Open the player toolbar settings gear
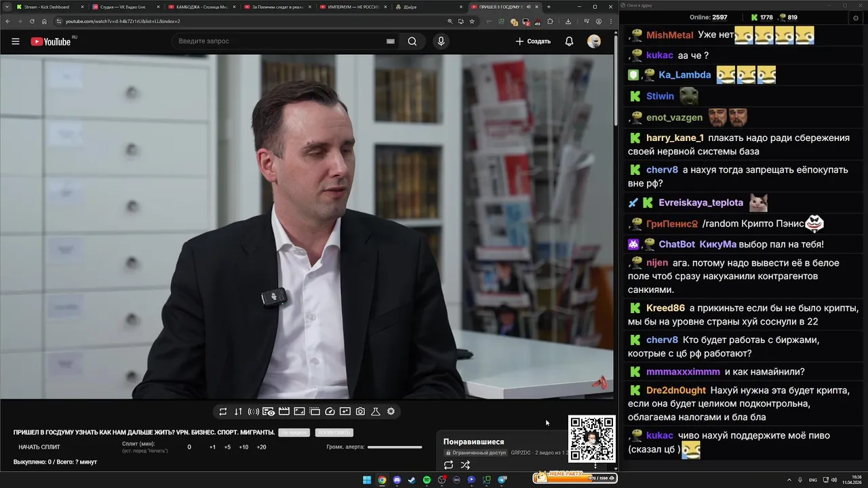Viewport: 868px width, 488px height. [x=391, y=411]
